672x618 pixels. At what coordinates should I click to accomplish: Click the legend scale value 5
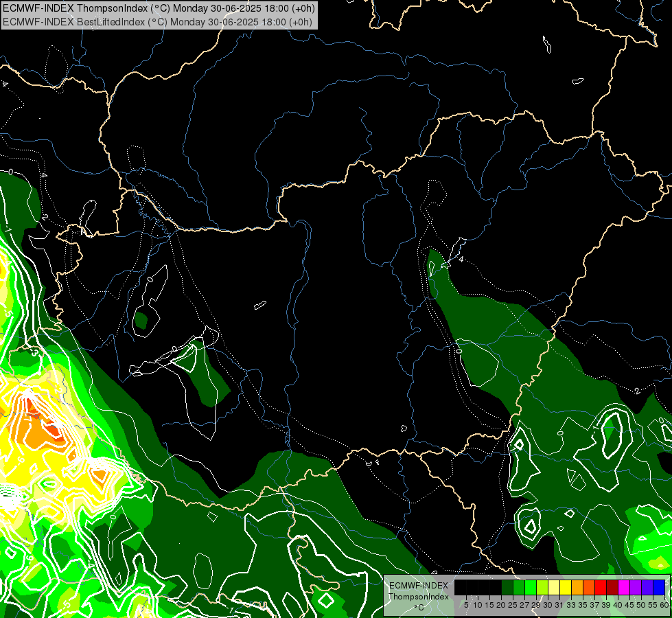coord(466,605)
